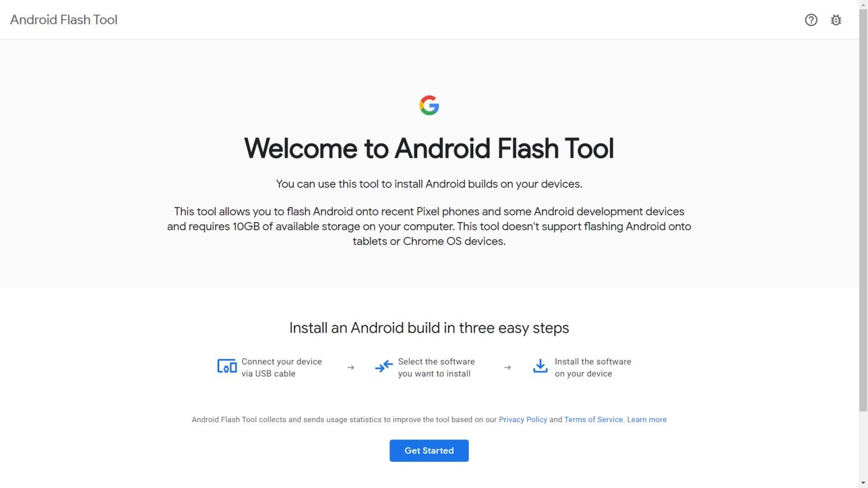The width and height of the screenshot is (868, 488).
Task: Click the "Select the software you want to install" text
Action: coord(436,368)
